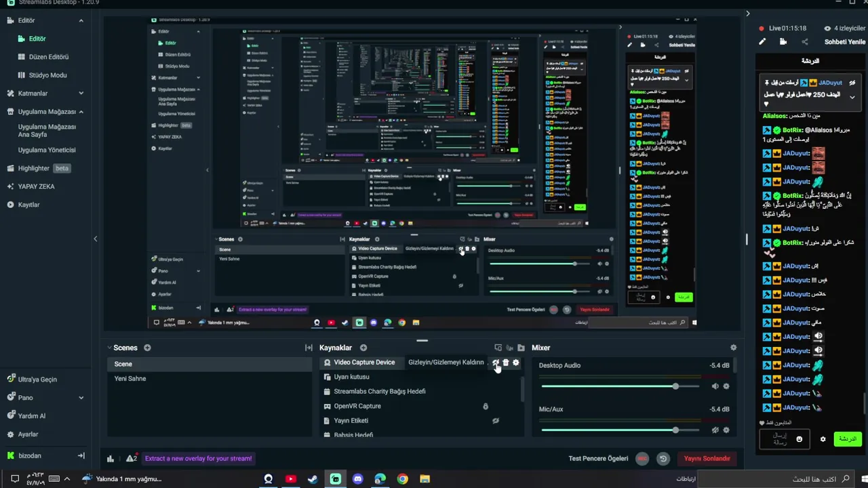Edit stream info pencil icon
The image size is (868, 488).
[x=762, y=42]
